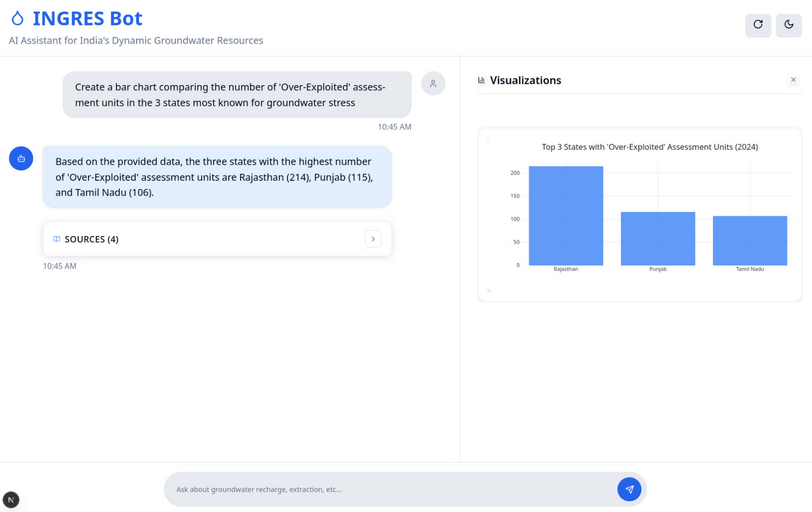Viewport: 812px width, 512px height.
Task: Click the chart title text
Action: tap(649, 147)
